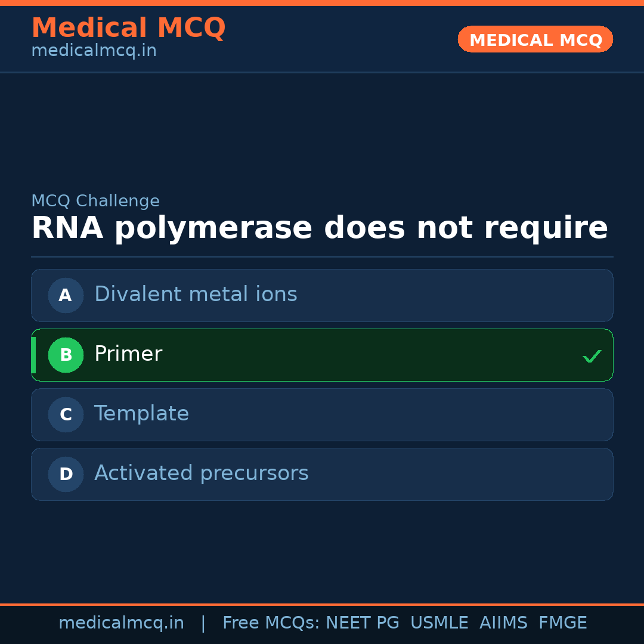Click the Medical MCQ orange title
Viewport: 644px width, 644px height.
pos(128,28)
